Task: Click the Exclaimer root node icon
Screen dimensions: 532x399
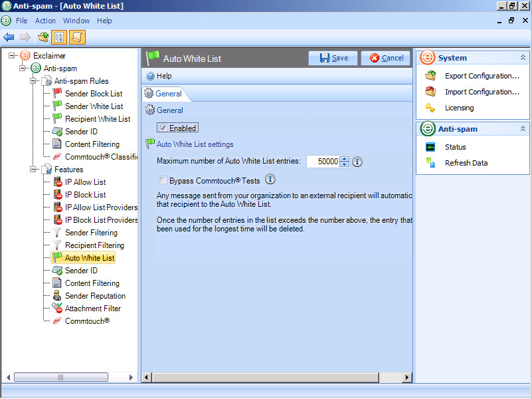Action: [x=25, y=55]
